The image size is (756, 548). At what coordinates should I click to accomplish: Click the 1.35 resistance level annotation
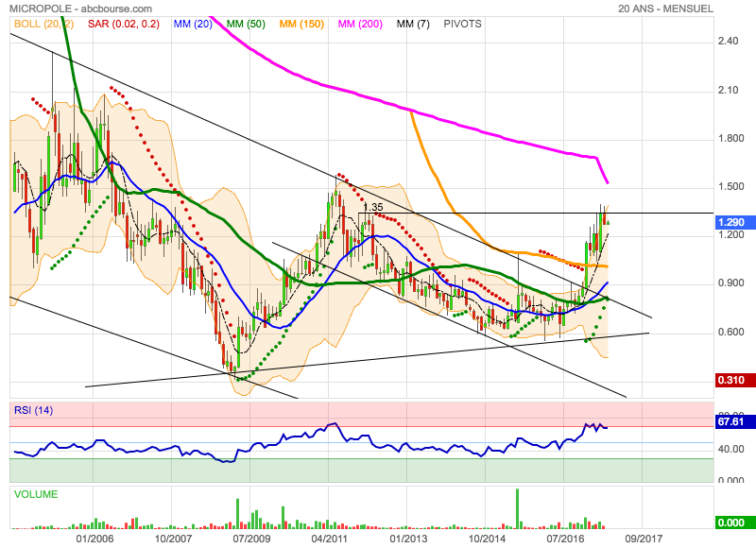(372, 207)
